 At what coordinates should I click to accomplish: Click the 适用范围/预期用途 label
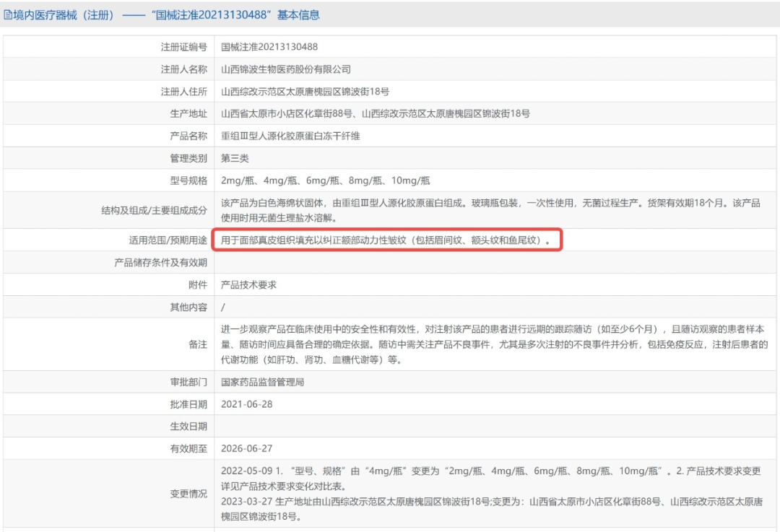168,240
